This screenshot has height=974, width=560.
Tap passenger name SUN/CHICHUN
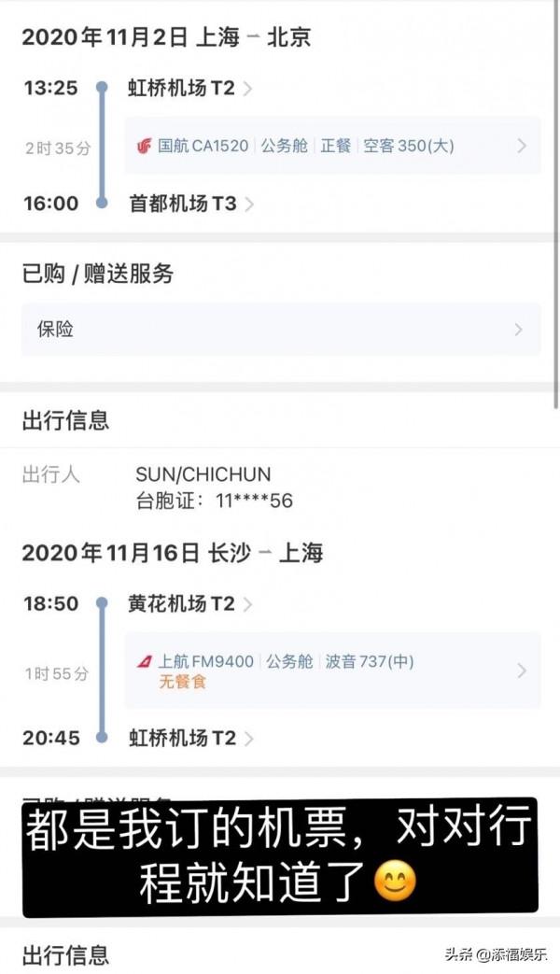point(205,474)
